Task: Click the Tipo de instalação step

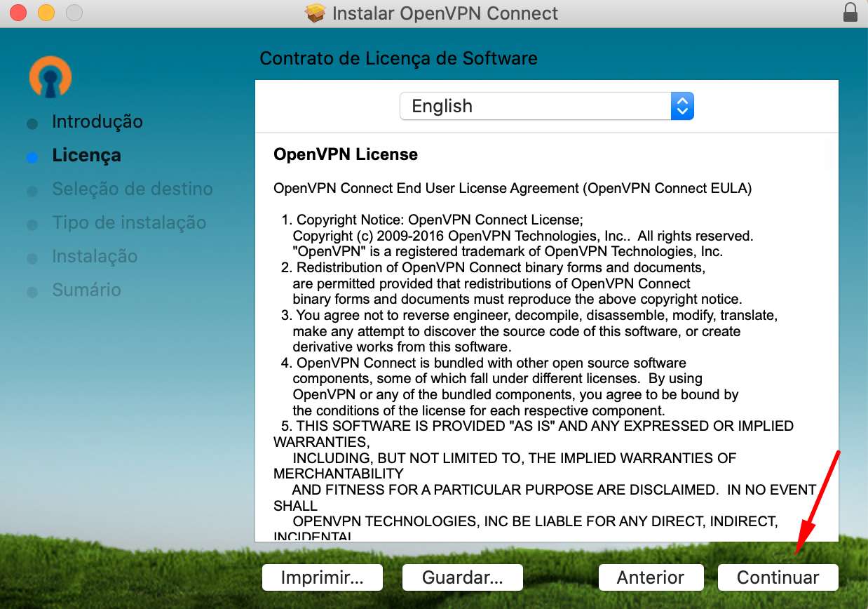Action: (x=129, y=222)
